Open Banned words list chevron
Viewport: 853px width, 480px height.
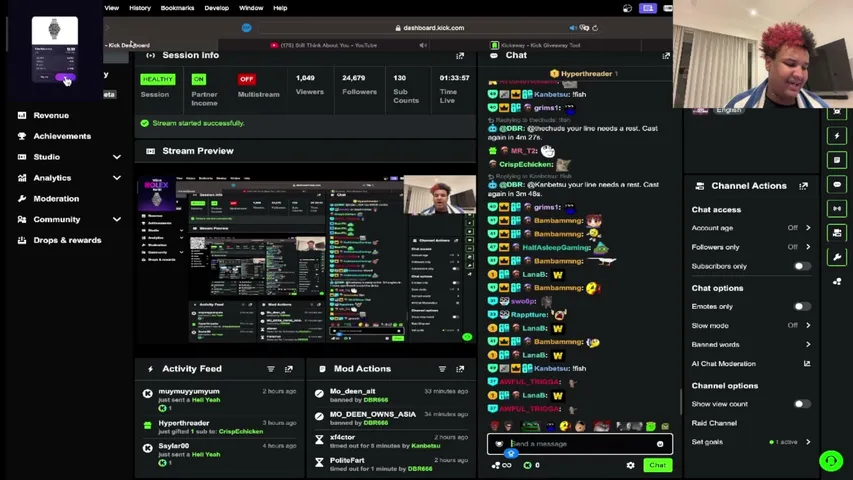tap(808, 344)
